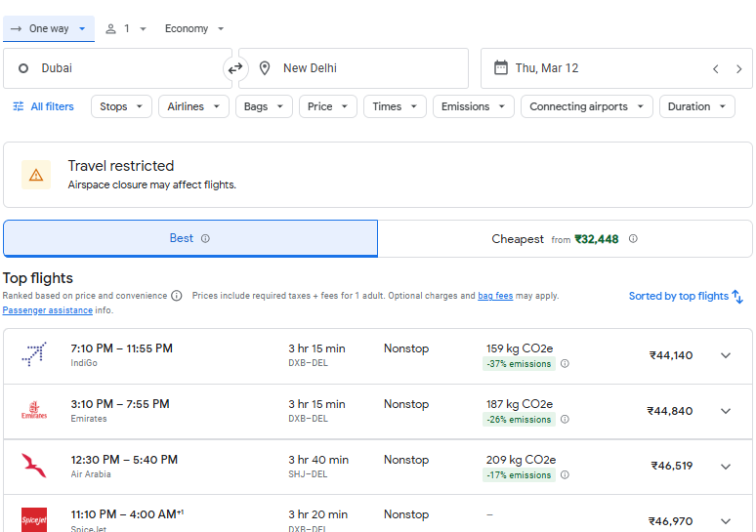This screenshot has height=532, width=756.
Task: Open the Stops filter
Action: click(x=122, y=106)
